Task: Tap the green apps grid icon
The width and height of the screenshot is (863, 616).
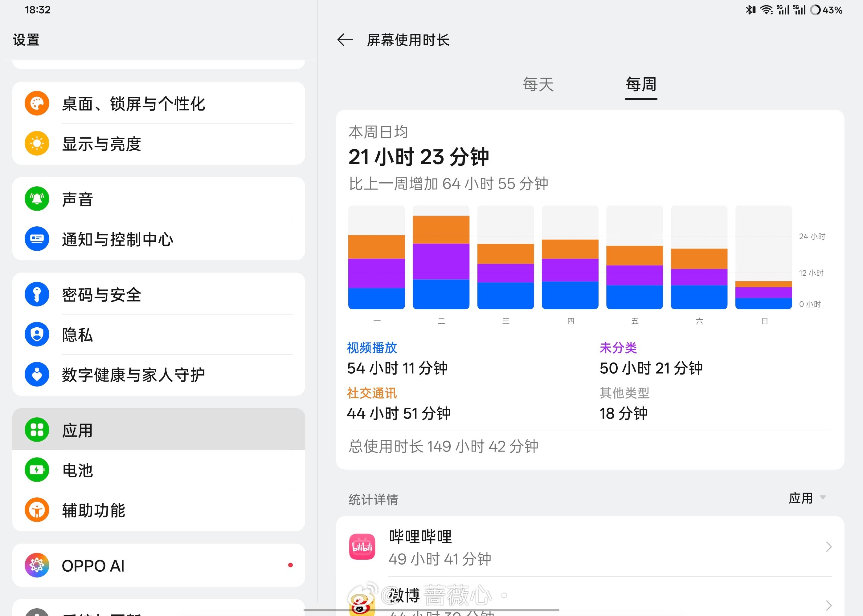Action: pyautogui.click(x=37, y=430)
